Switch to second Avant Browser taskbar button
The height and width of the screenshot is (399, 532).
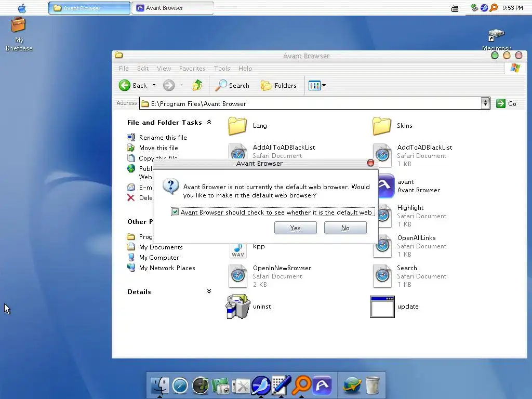(x=172, y=8)
